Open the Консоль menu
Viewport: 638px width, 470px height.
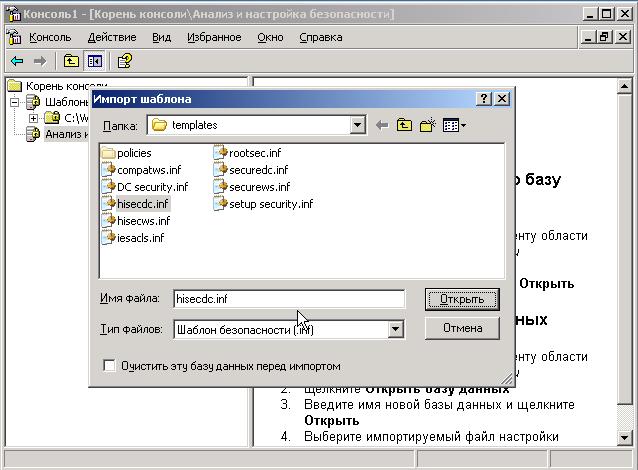click(50, 37)
